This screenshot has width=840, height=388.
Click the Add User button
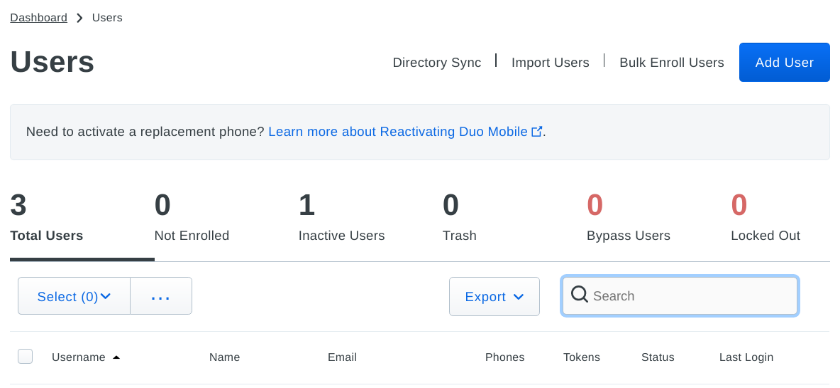click(784, 62)
